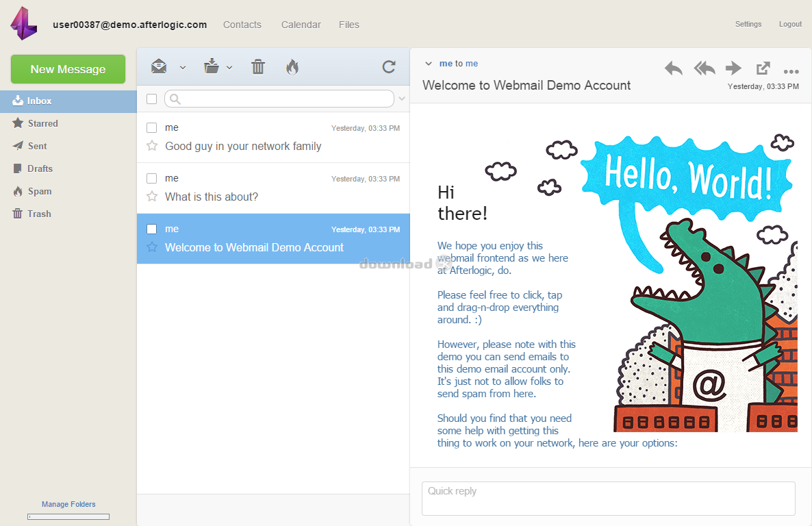Star the 'What is this about?' message
The height and width of the screenshot is (526, 812).
pos(152,197)
